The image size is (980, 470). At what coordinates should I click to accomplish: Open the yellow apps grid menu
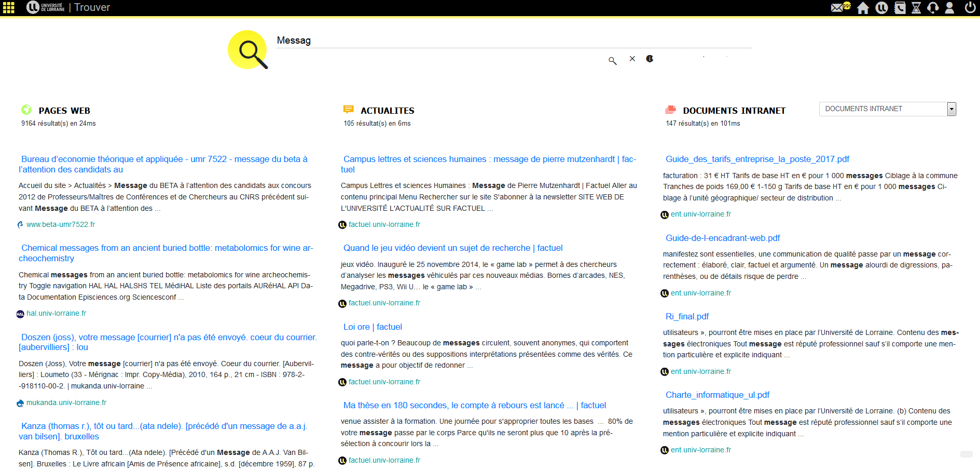click(x=9, y=8)
